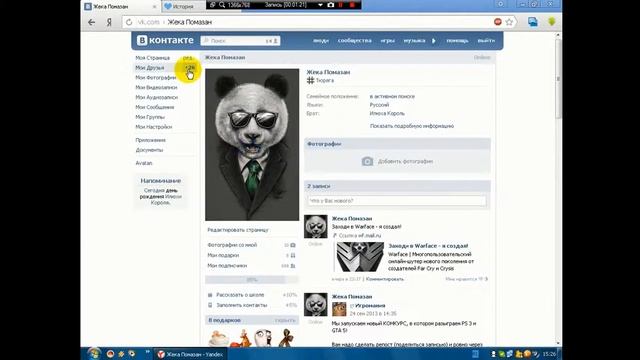
Task: Click the camera icon in the recorder bar
Action: [331, 5]
